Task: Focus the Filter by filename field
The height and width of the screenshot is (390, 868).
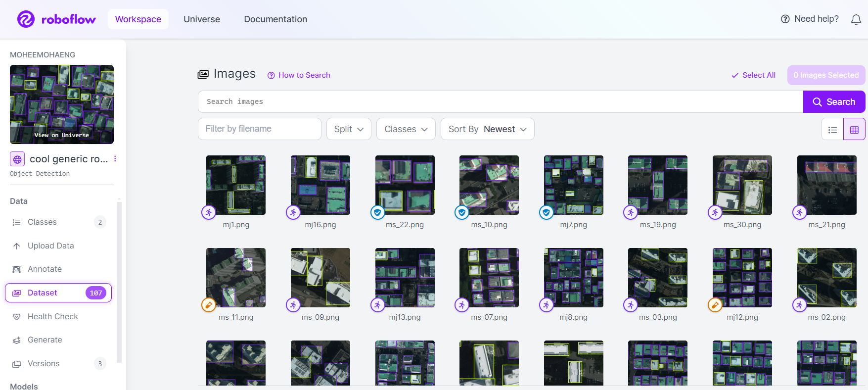Action: [x=260, y=129]
